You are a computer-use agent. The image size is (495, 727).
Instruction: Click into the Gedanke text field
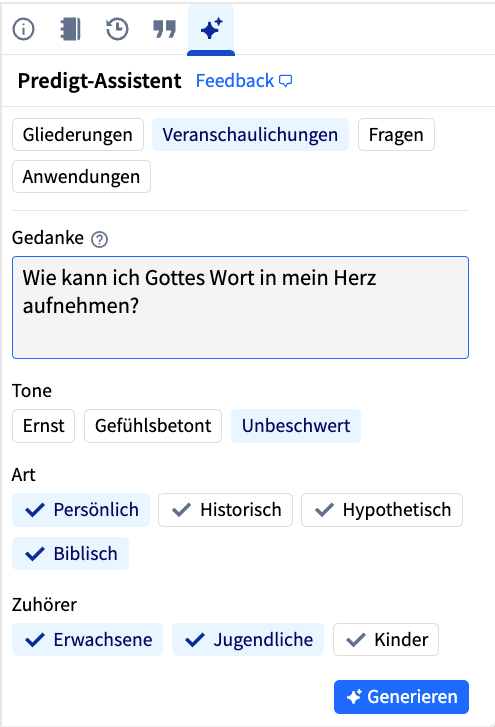pos(241,307)
